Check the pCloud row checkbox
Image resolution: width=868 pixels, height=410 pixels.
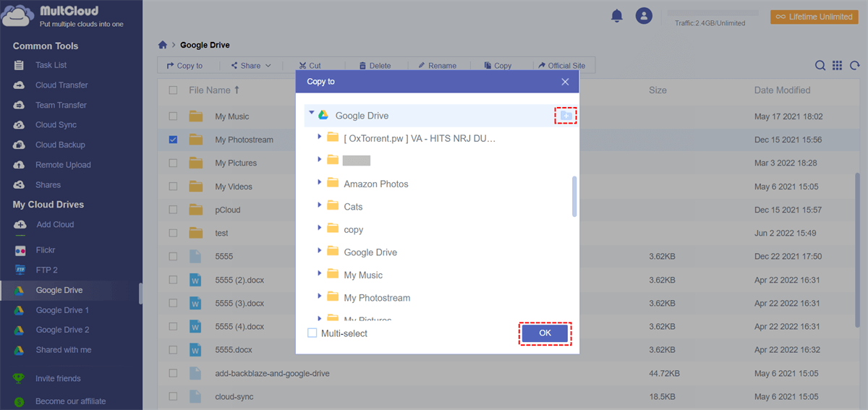tap(173, 210)
